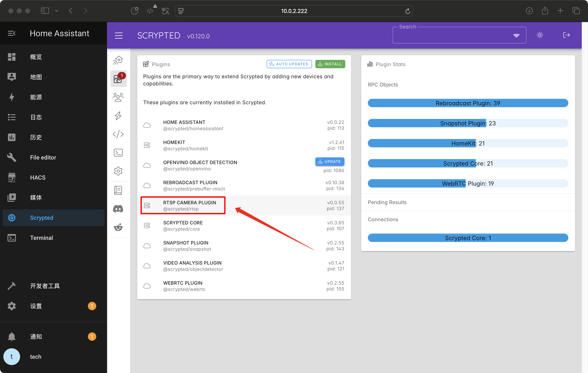Open the Scrypted devices icon in rail

click(x=118, y=60)
